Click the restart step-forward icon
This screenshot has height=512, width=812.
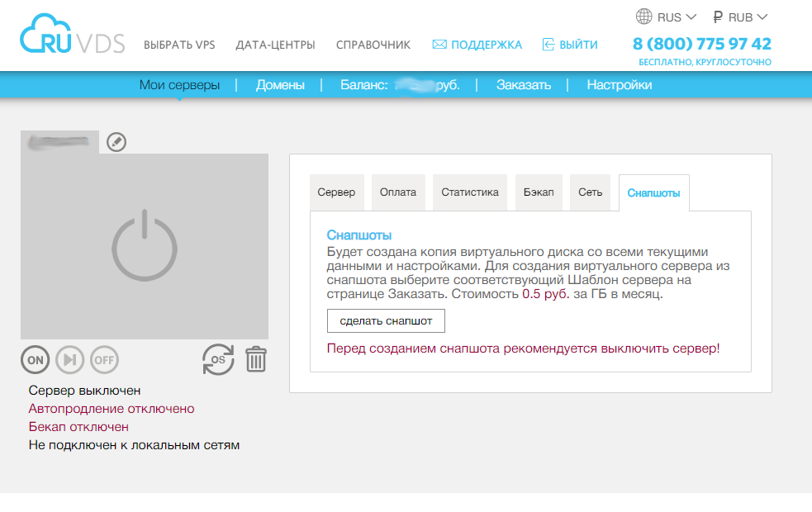pos(70,360)
